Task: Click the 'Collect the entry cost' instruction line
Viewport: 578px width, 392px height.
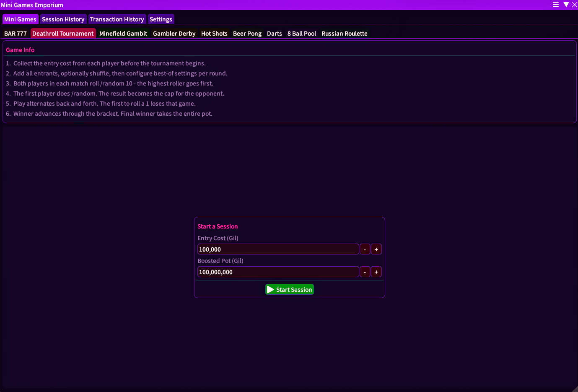Action: [x=106, y=63]
